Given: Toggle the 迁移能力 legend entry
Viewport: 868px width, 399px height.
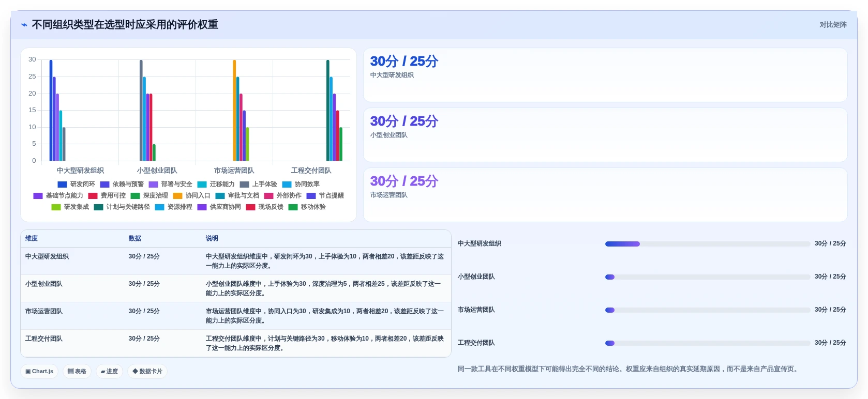Looking at the screenshot, I should point(216,184).
